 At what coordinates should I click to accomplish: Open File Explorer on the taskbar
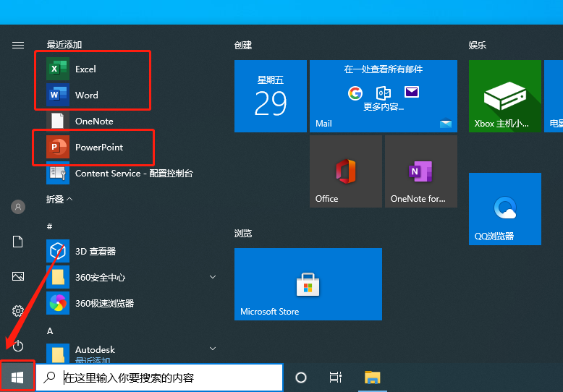click(373, 378)
